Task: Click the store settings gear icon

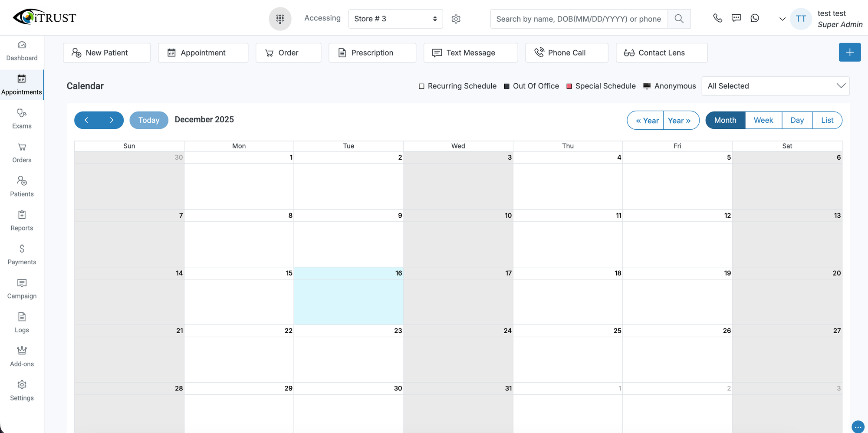Action: tap(456, 19)
